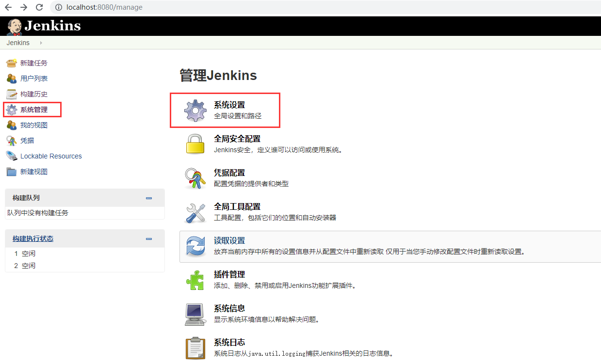Click the 放弃当前内存中 reload description text
Image resolution: width=601 pixels, height=364 pixels.
(x=369, y=252)
